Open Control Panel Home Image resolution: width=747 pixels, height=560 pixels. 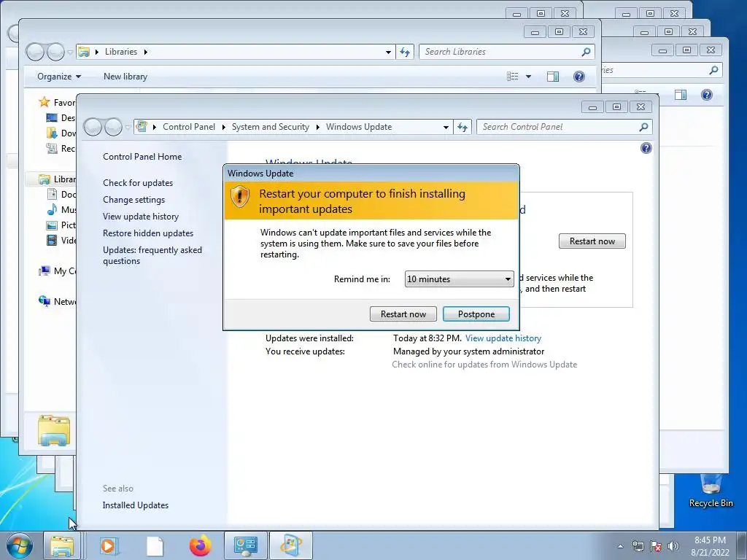pyautogui.click(x=142, y=157)
